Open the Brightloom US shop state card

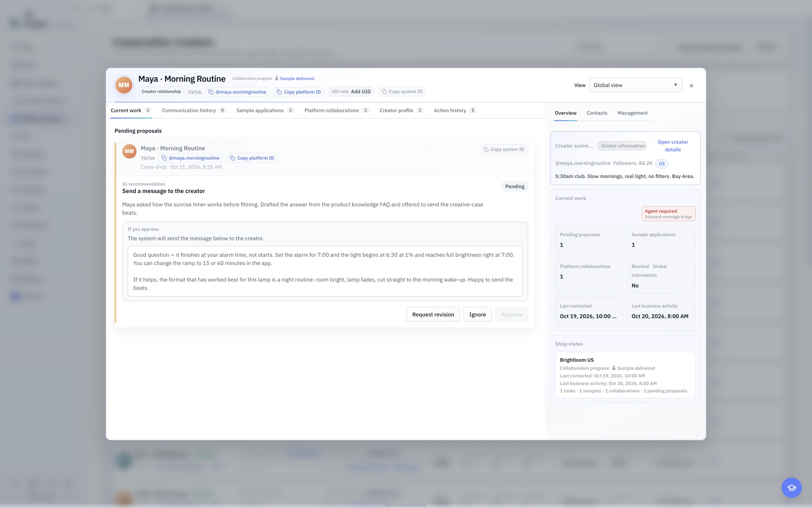point(625,375)
